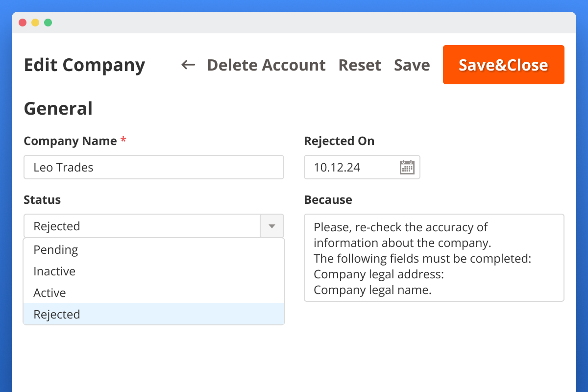Maximize the window using green button
Screen dimensions: 588x392
tap(48, 23)
